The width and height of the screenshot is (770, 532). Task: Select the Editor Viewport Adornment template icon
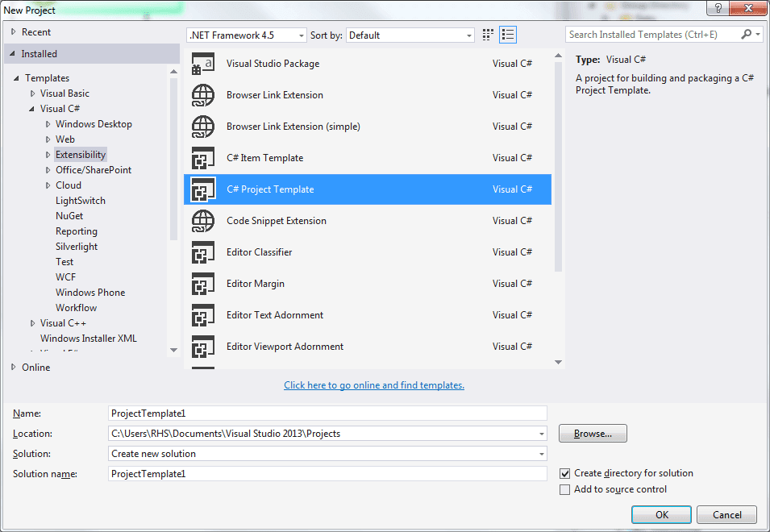202,346
